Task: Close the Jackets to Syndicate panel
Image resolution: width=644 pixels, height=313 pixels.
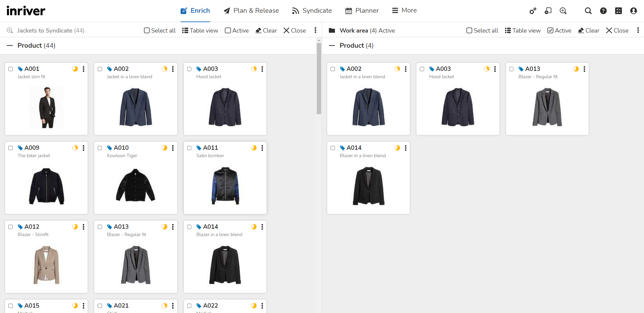Action: (x=295, y=31)
